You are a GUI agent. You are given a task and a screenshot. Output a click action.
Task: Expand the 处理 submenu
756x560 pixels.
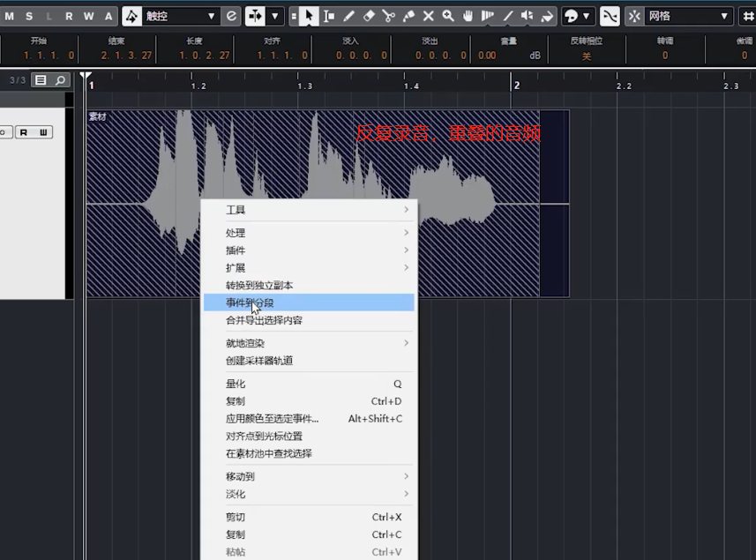point(309,233)
